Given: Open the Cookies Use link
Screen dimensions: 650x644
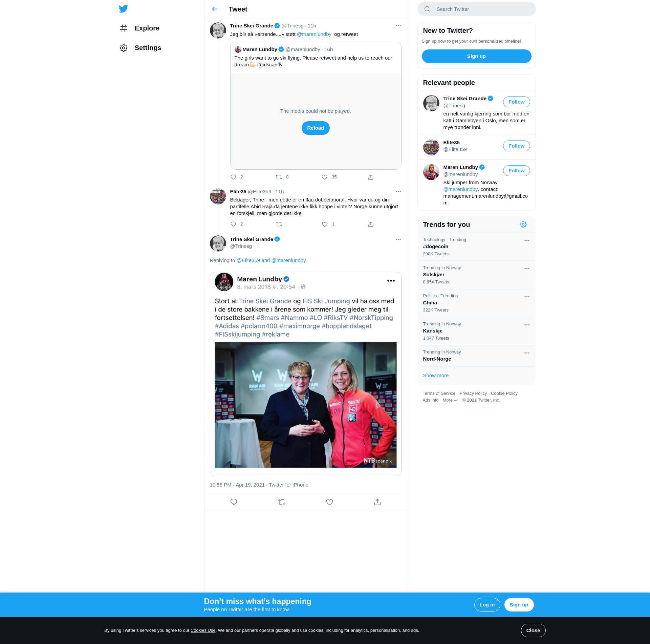Looking at the screenshot, I should point(203,630).
